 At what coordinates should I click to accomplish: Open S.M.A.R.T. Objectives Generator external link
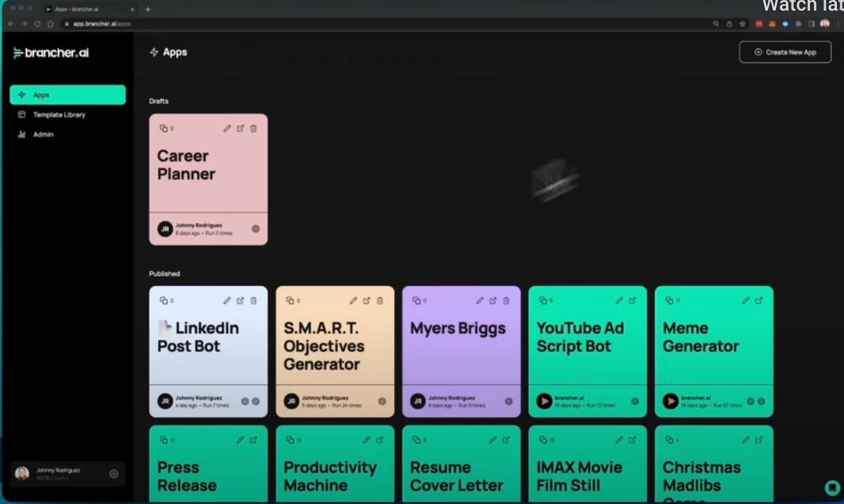367,301
